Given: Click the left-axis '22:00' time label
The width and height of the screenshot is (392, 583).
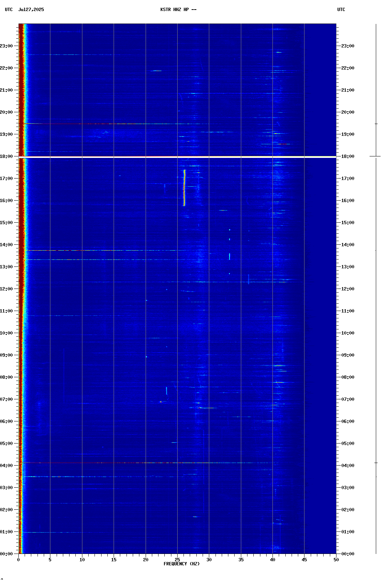Looking at the screenshot, I should click(6, 68).
